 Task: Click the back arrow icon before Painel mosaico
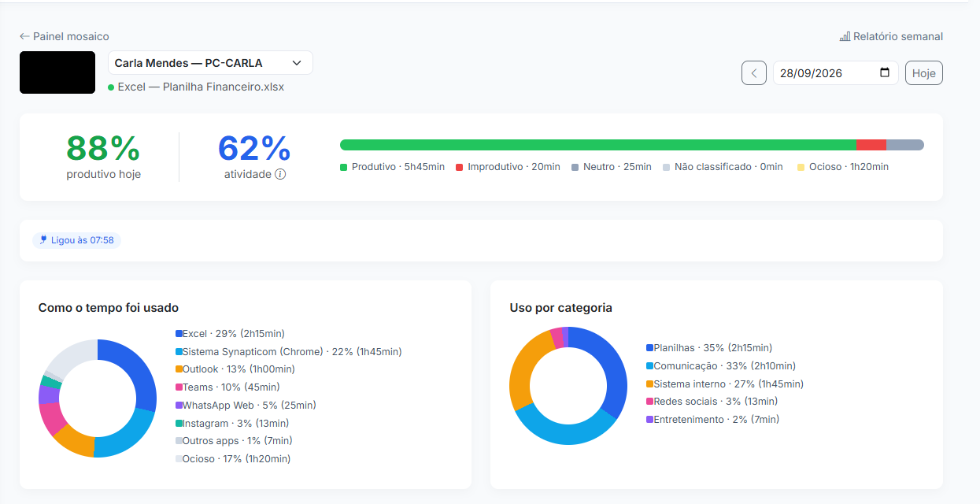pyautogui.click(x=24, y=36)
